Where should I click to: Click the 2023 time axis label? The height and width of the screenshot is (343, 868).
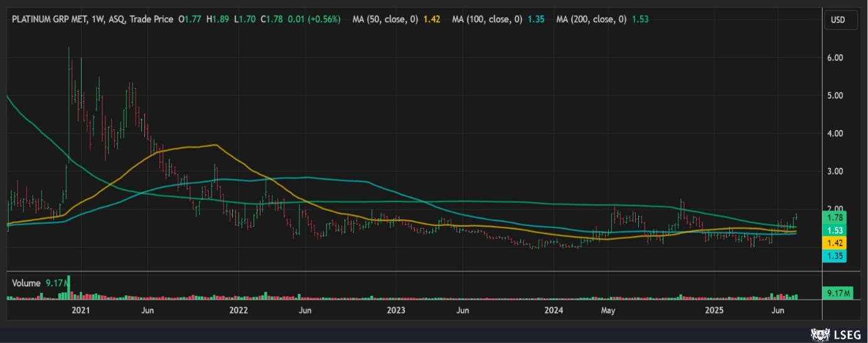[396, 310]
